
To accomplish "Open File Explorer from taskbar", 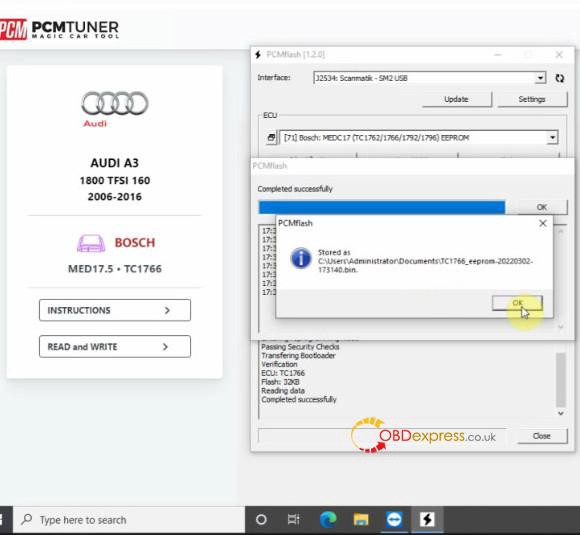I will click(361, 520).
